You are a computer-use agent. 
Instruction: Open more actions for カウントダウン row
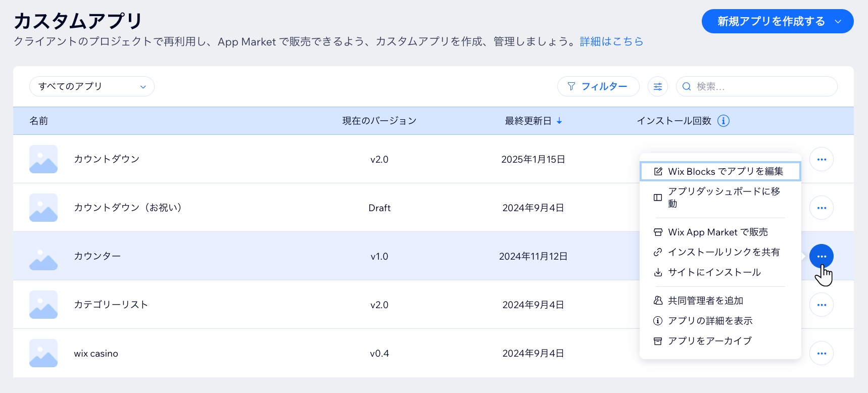[x=821, y=159]
